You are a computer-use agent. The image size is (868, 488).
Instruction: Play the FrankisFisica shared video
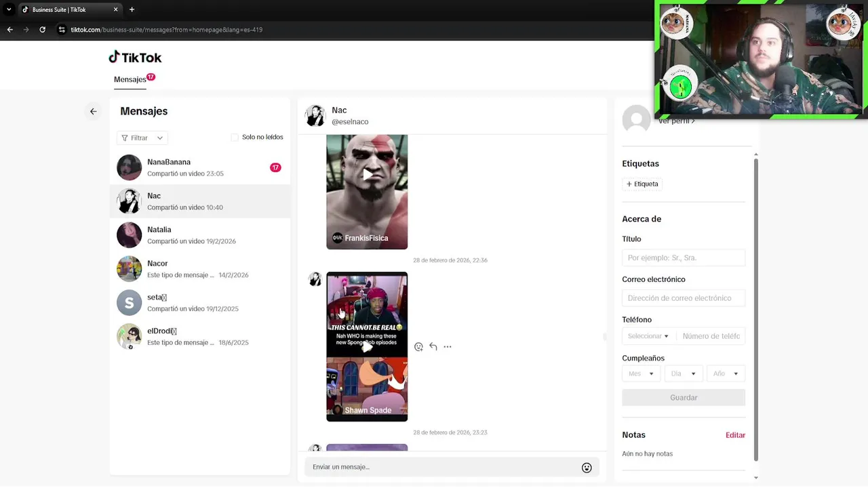point(367,175)
